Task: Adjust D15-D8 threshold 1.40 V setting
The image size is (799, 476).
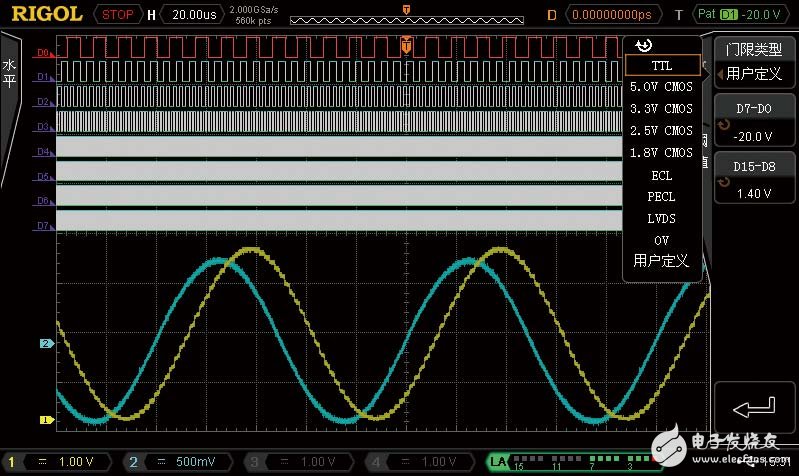Action: [x=754, y=180]
